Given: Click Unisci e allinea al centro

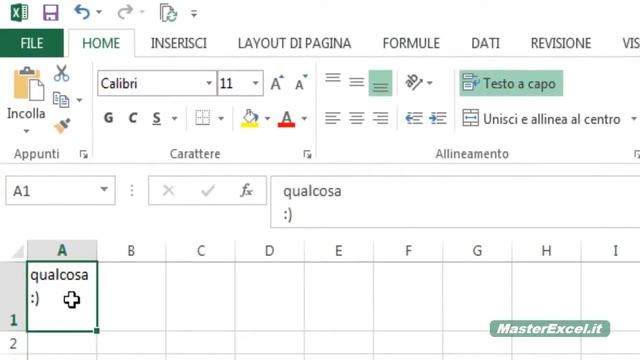Looking at the screenshot, I should [x=542, y=119].
